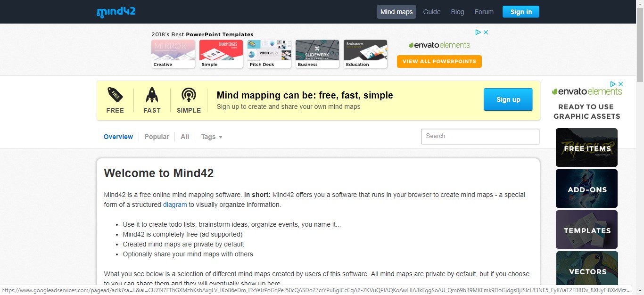Click the blue Sign up button

tap(508, 99)
